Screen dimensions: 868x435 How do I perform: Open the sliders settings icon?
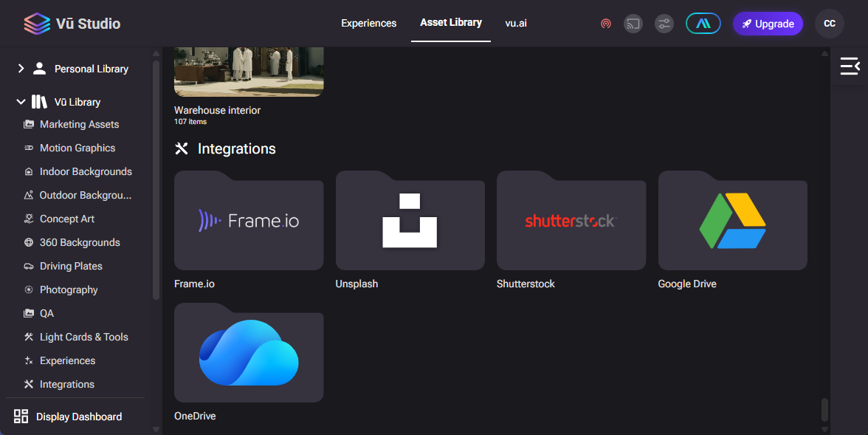pos(664,24)
